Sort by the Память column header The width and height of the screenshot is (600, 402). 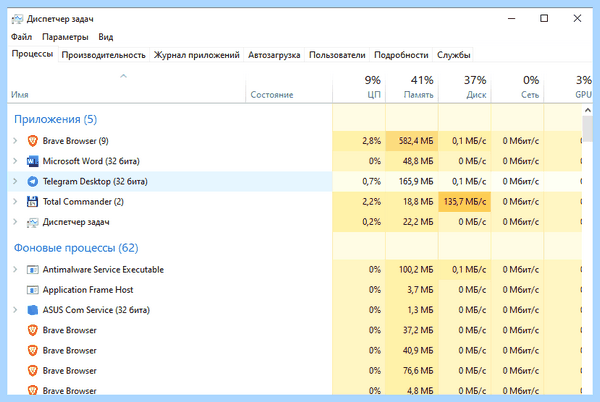412,88
